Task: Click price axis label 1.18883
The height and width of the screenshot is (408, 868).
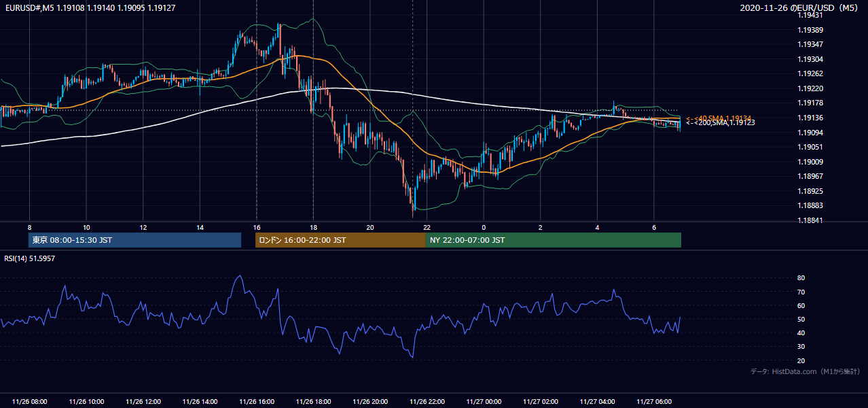Action: 810,205
